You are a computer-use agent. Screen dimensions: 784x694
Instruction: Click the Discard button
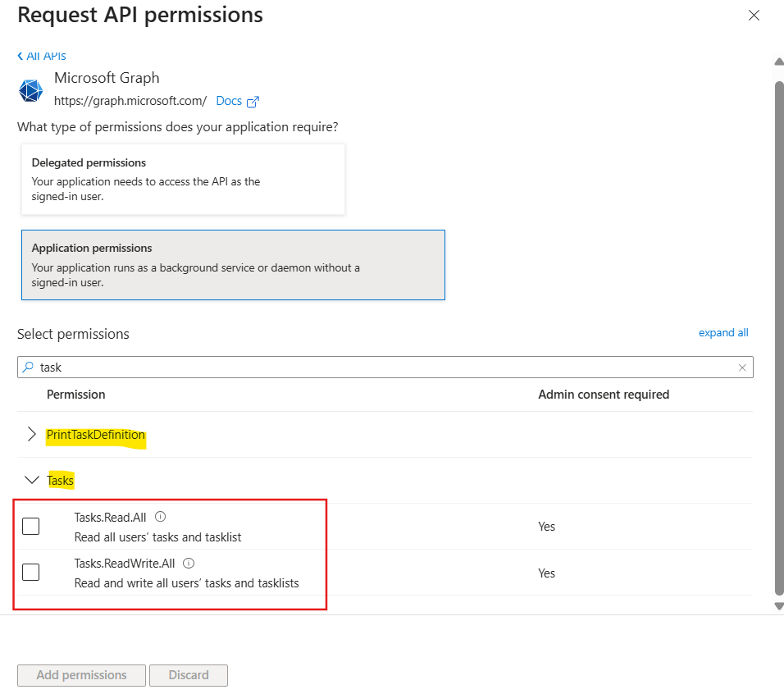click(x=189, y=675)
